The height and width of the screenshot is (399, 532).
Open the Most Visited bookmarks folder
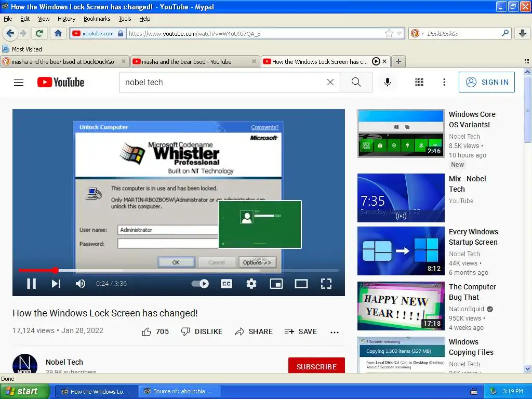coord(22,49)
